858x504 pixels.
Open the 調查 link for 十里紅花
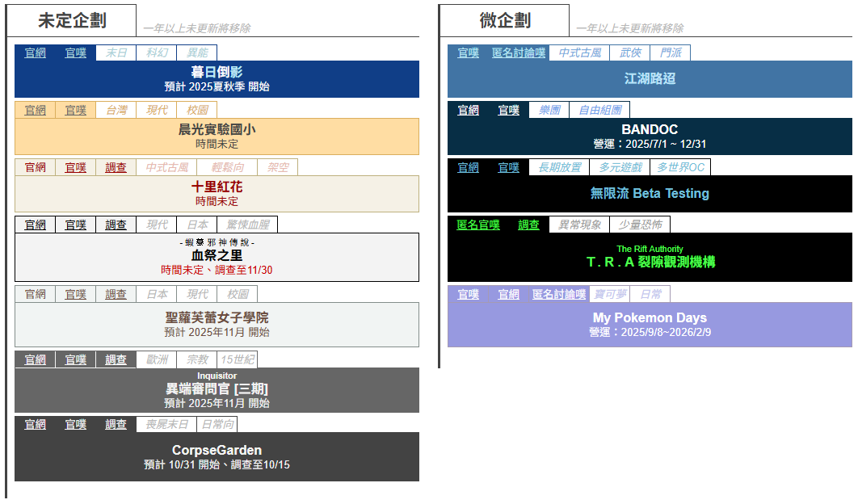point(116,167)
